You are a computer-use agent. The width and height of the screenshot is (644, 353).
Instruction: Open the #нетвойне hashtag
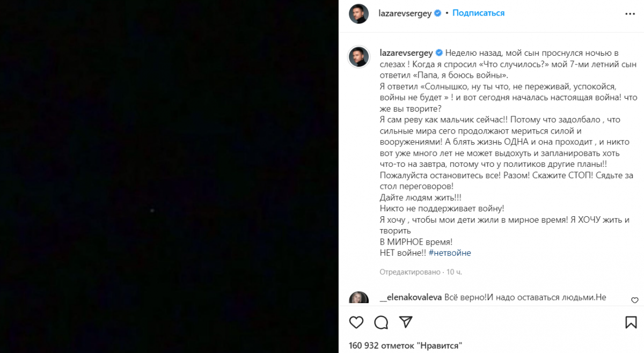tap(450, 253)
